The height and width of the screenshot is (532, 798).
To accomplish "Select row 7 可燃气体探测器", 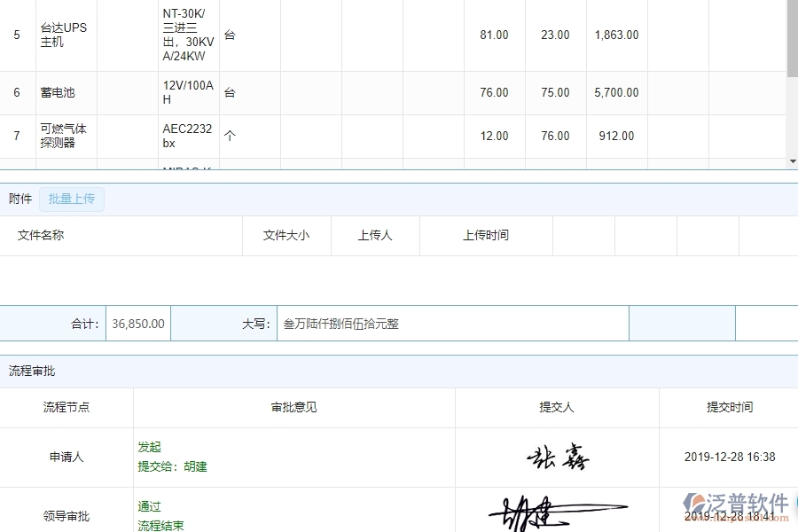I will 65,136.
